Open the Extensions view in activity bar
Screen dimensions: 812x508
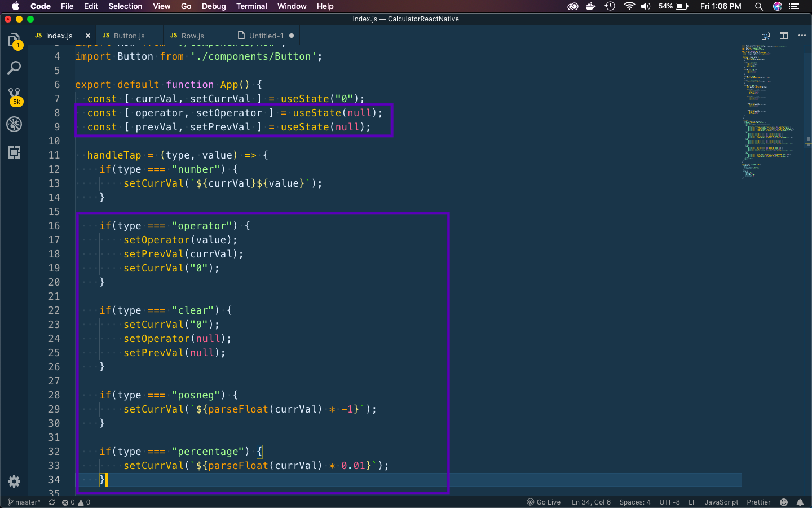[x=14, y=152]
